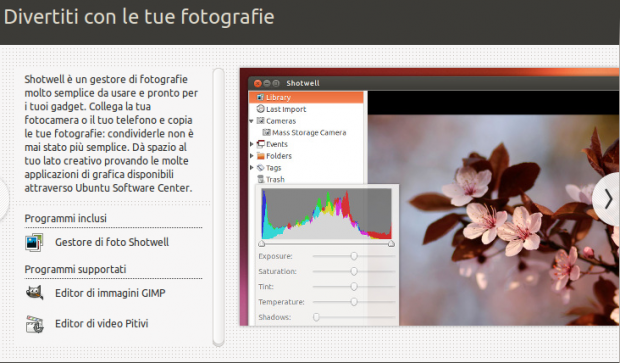Maximize the Shotwell window
620x363 pixels.
[x=276, y=83]
